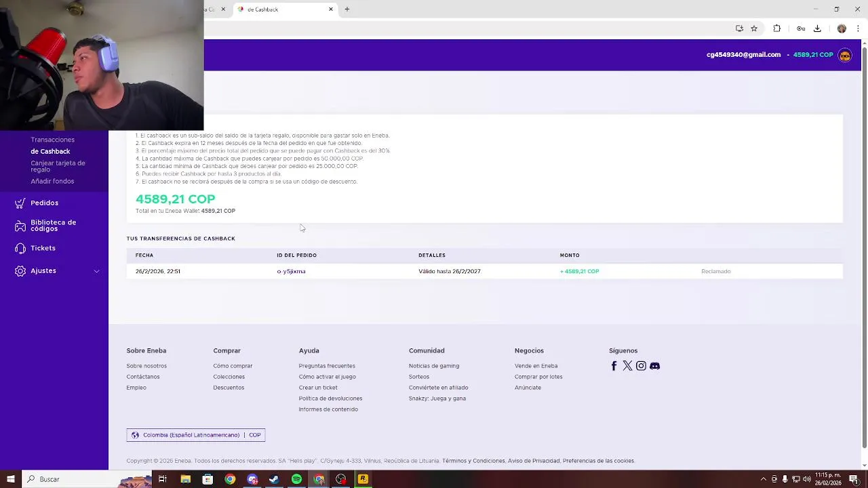Open 'Términos y Condiciones' link
The image size is (868, 488).
coord(473,461)
